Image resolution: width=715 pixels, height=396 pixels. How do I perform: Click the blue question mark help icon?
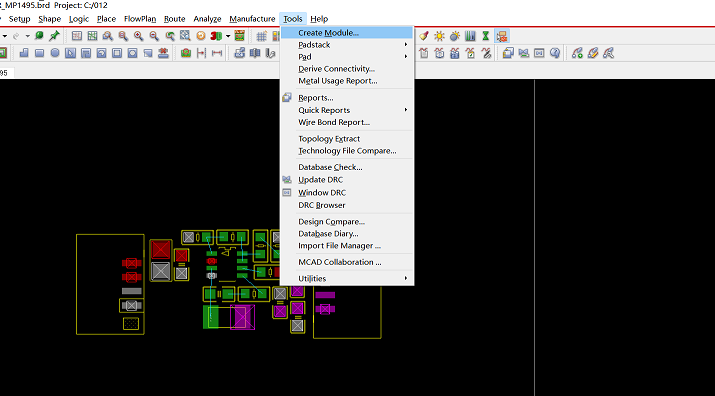pos(554,53)
